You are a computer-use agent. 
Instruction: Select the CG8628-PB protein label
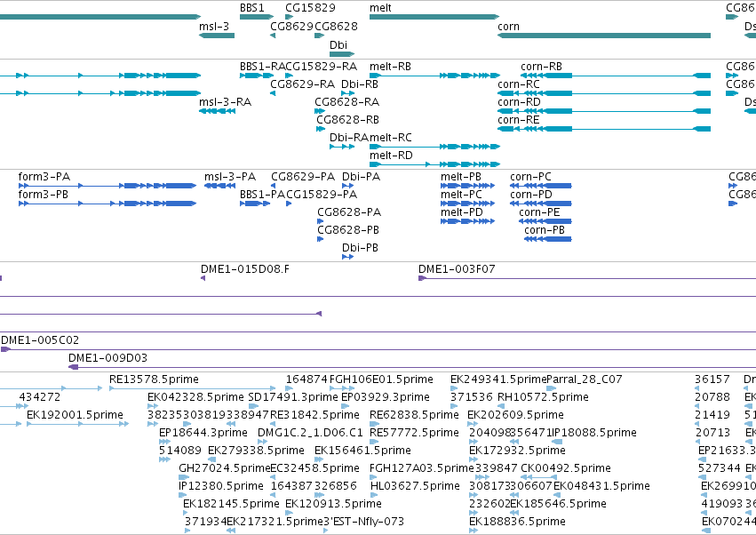[x=348, y=230]
